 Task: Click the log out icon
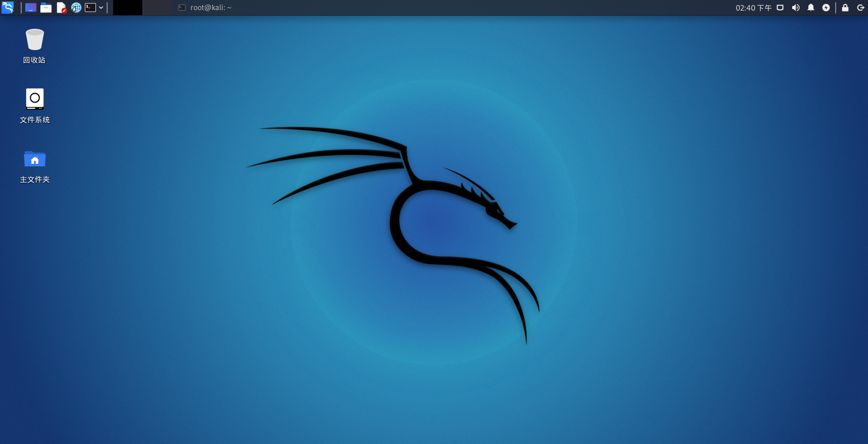[x=860, y=8]
